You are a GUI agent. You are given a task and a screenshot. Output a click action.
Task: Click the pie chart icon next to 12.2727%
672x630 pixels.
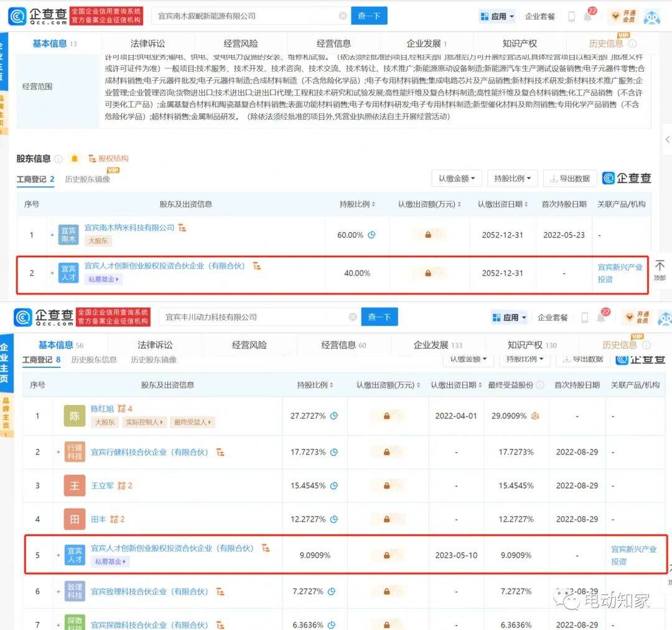[334, 519]
